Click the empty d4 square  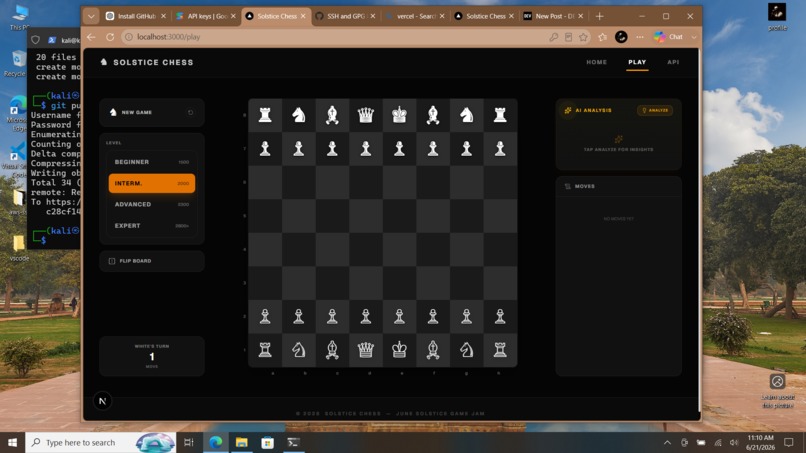click(365, 249)
